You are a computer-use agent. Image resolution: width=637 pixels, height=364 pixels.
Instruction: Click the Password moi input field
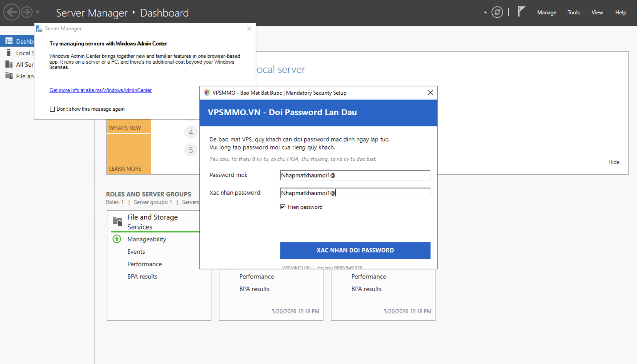tap(355, 175)
